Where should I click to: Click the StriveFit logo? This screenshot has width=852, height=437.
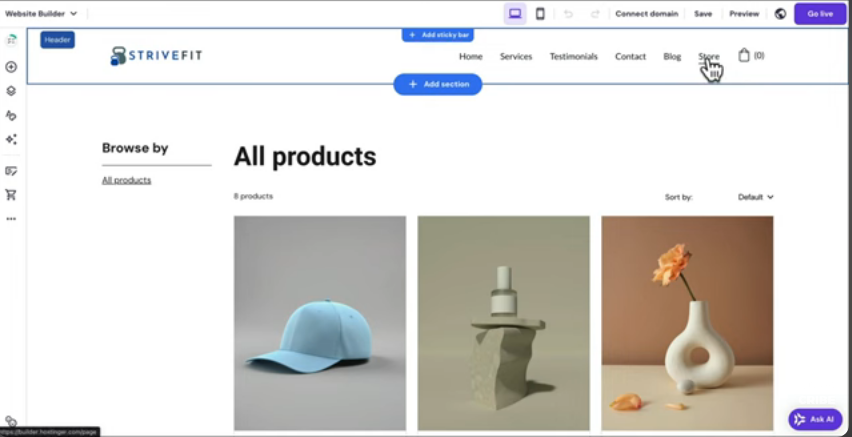[x=156, y=55]
